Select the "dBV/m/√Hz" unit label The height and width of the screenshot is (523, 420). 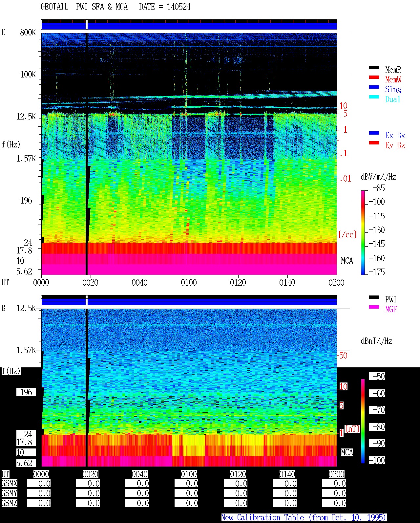tap(379, 177)
